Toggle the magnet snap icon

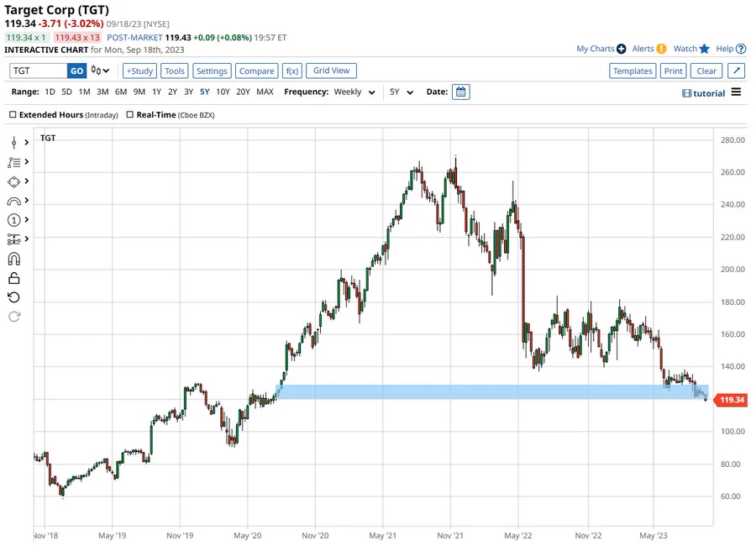click(x=14, y=259)
